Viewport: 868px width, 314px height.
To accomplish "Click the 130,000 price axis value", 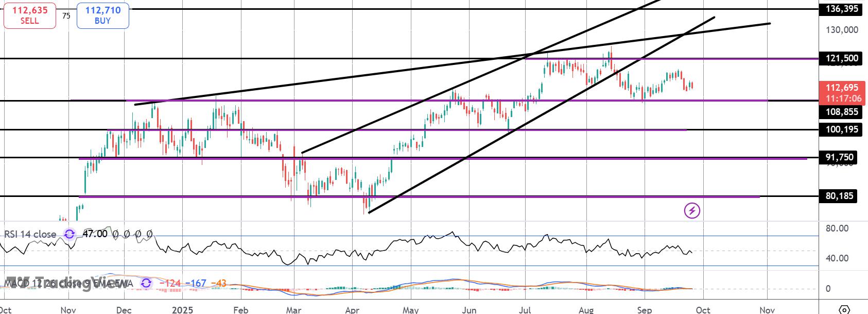I will click(842, 30).
